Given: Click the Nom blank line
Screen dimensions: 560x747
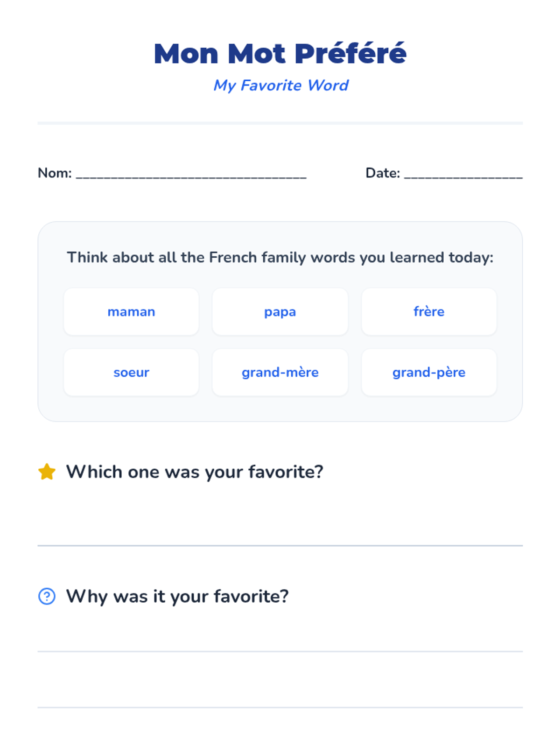Looking at the screenshot, I should [191, 176].
